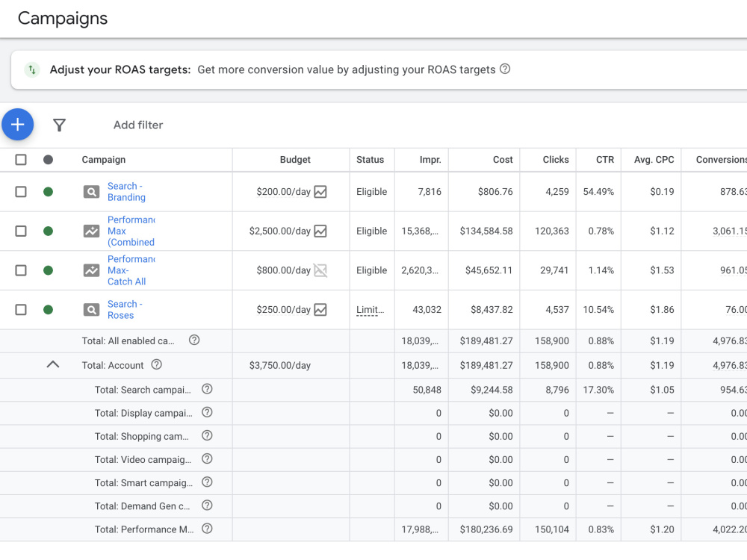Viewport: 747px width, 560px height.
Task: Check the Search - Branding campaign checkbox
Action: 21,192
